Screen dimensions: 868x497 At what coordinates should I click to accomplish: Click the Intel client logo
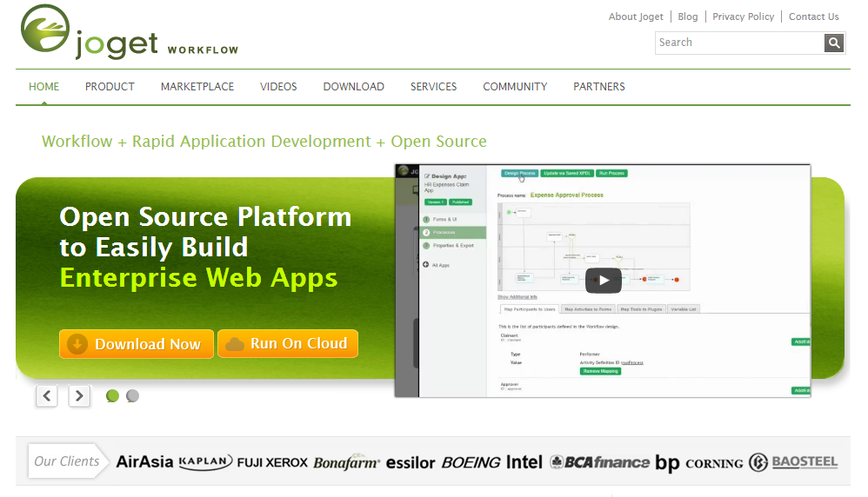tap(524, 461)
